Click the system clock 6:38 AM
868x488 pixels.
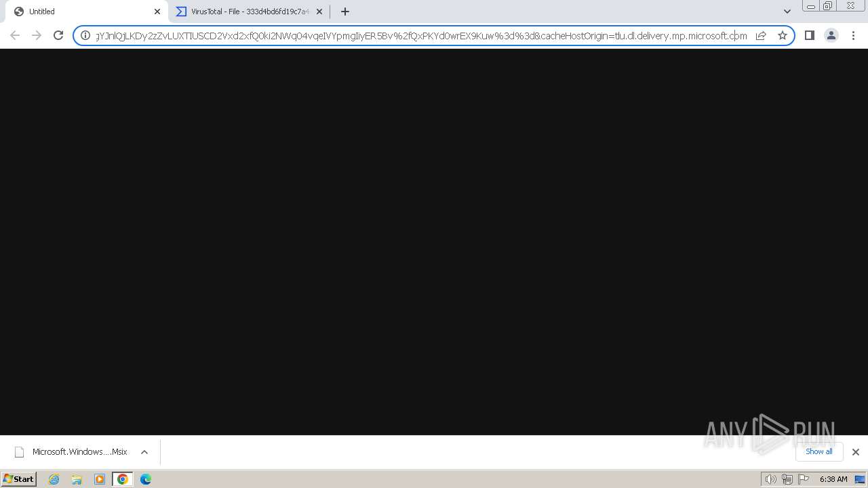click(x=833, y=479)
